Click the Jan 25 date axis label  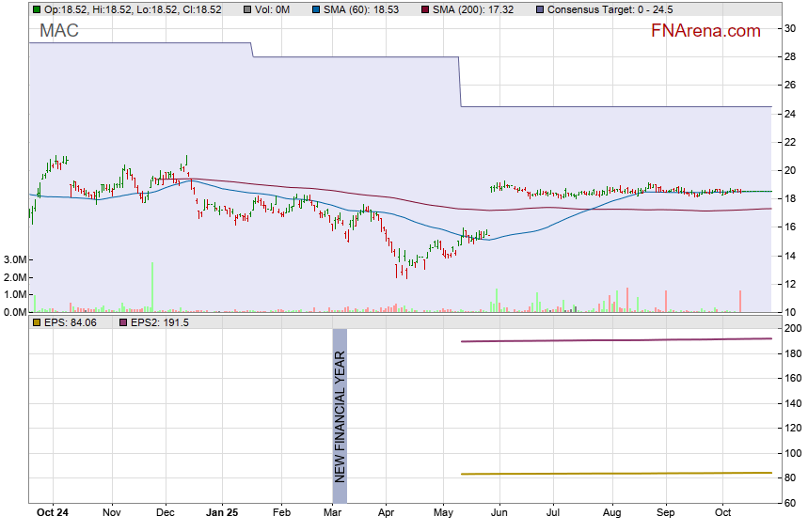(x=222, y=513)
